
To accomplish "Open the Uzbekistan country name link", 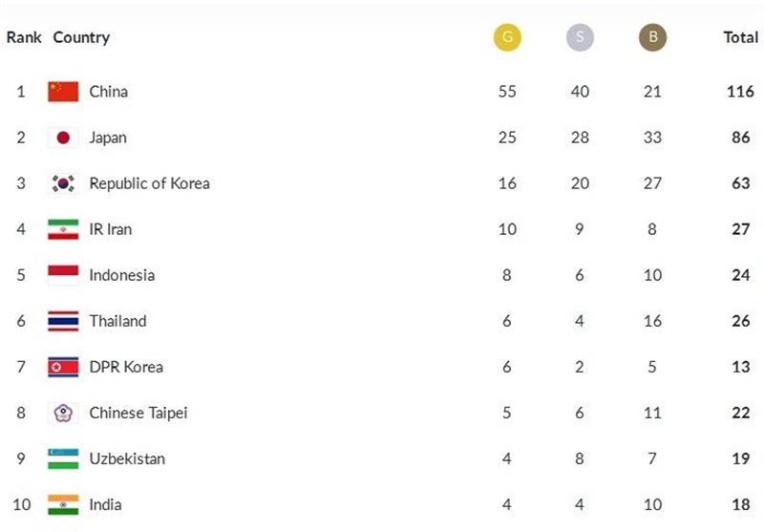I will click(127, 458).
